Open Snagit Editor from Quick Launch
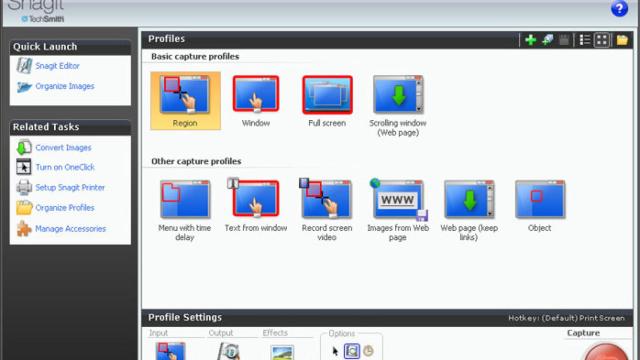This screenshot has width=640, height=360. click(x=57, y=66)
